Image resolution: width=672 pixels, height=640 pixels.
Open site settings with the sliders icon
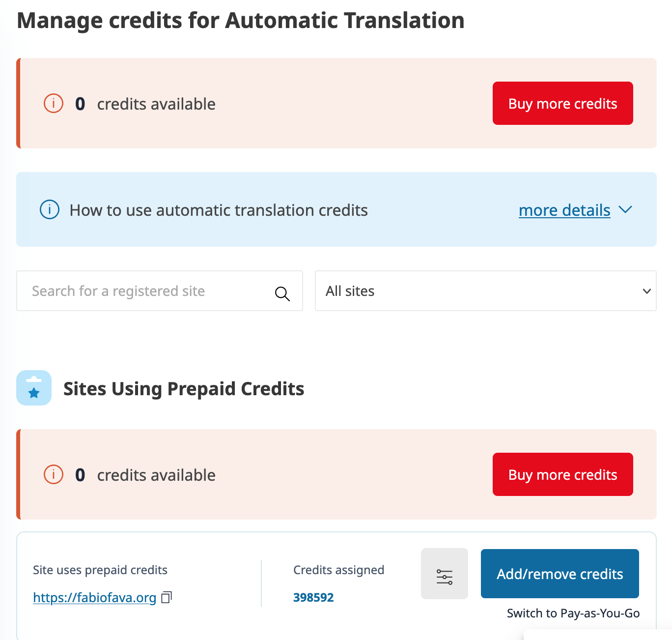click(445, 574)
